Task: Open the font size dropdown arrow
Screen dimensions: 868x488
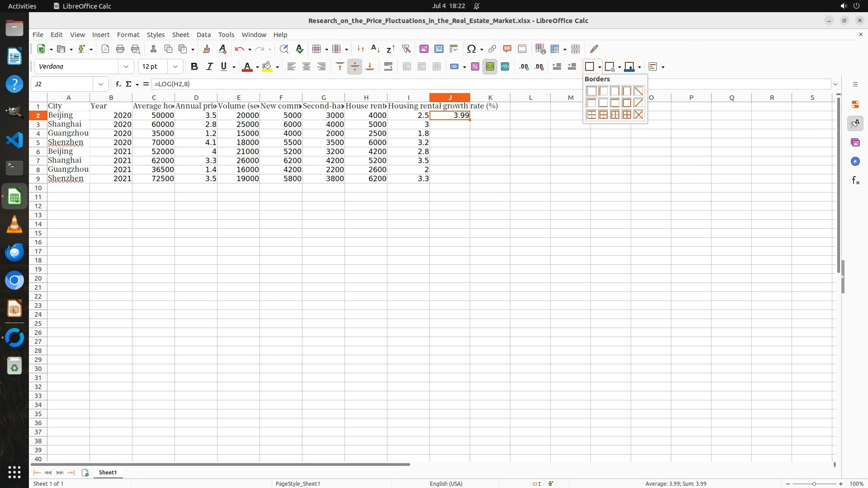Action: [175, 67]
